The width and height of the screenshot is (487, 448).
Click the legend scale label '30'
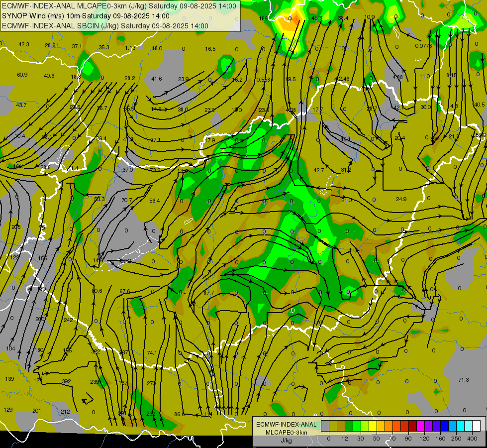tap(361, 439)
